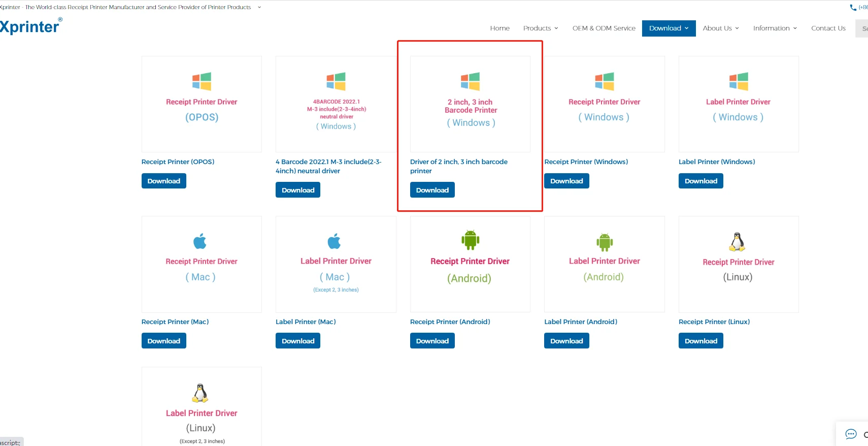Go to the Home menu item
The image size is (868, 446).
pyautogui.click(x=499, y=28)
